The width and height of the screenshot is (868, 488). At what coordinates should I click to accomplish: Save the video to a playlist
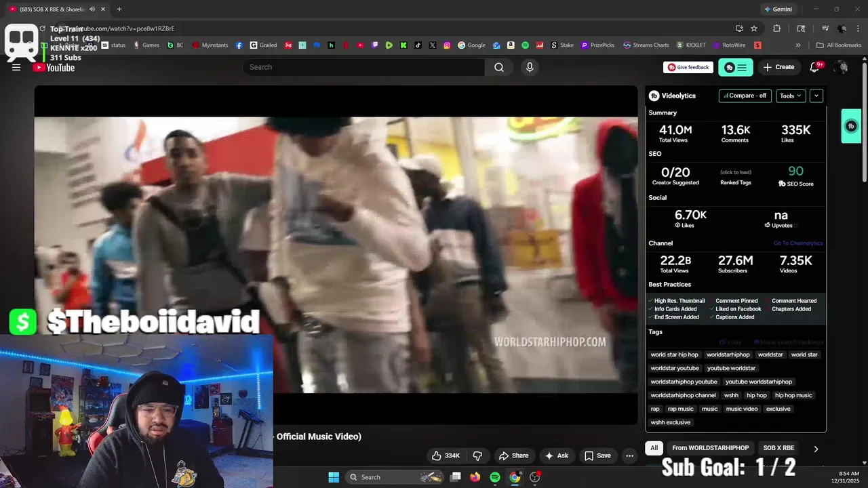pyautogui.click(x=597, y=455)
